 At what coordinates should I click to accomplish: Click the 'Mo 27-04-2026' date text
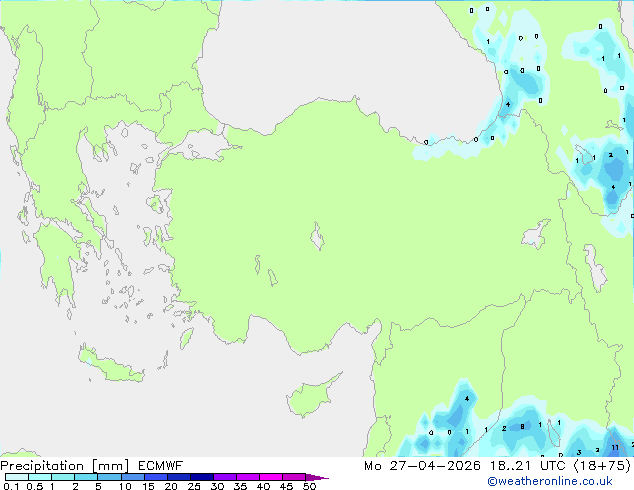coord(422,466)
